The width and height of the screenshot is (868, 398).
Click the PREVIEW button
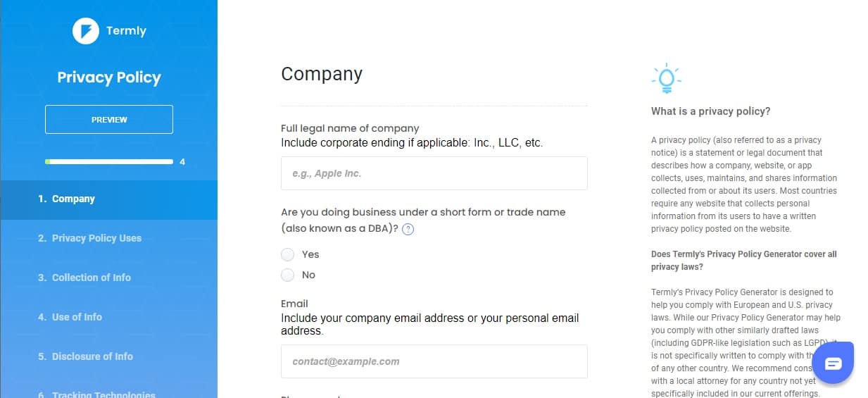coord(109,119)
